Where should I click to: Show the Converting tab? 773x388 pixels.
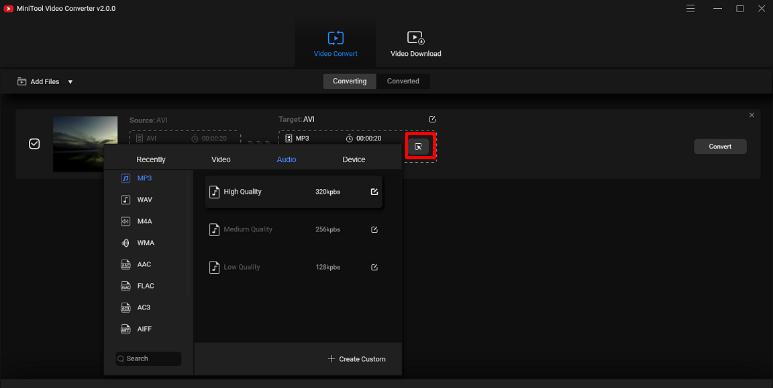[x=350, y=81]
